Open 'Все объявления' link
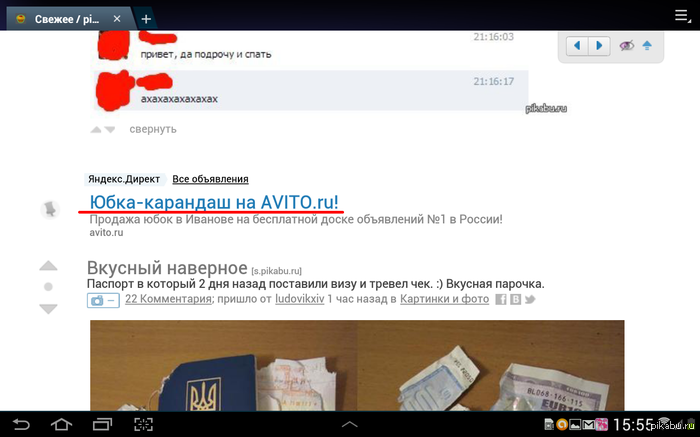 (210, 179)
